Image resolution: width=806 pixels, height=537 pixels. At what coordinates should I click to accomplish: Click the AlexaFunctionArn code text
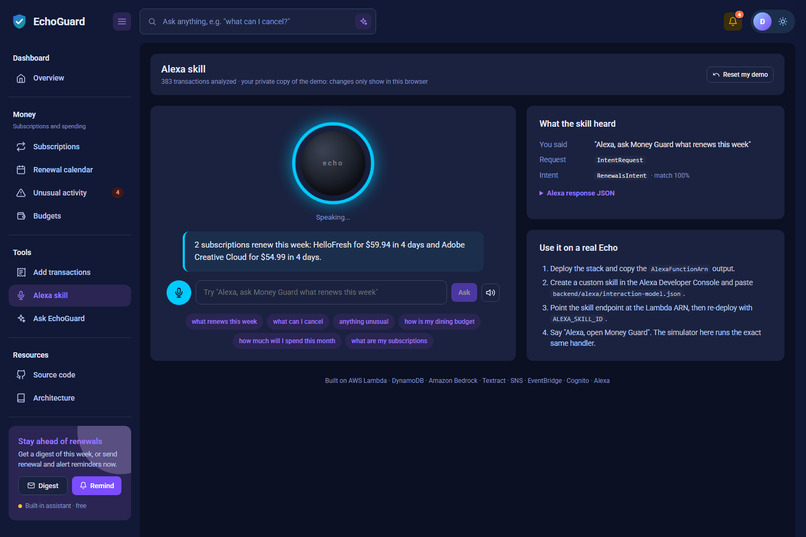679,269
